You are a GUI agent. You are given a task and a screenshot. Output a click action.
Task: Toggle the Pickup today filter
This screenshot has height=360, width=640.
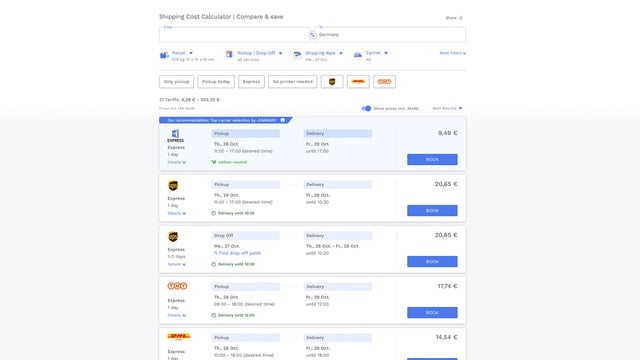(216, 82)
